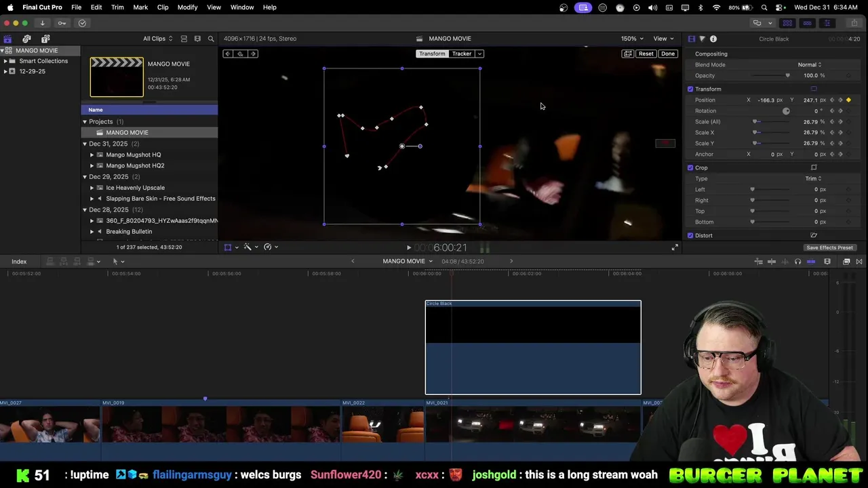Click the Crop onscreen control icon
868x488 pixels.
(814, 167)
